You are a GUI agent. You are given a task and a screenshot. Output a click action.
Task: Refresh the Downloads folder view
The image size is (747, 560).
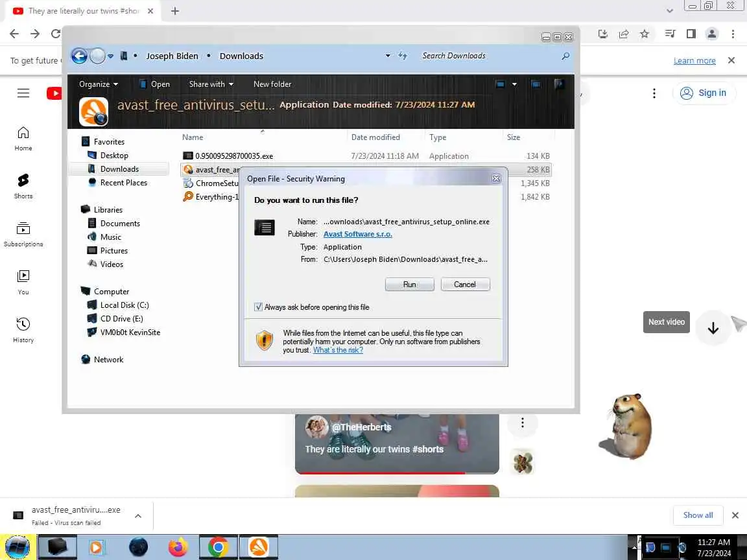(403, 56)
